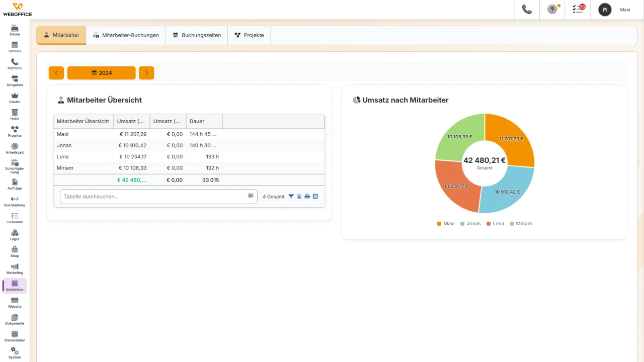Open System settings in the sidebar

[x=15, y=353]
